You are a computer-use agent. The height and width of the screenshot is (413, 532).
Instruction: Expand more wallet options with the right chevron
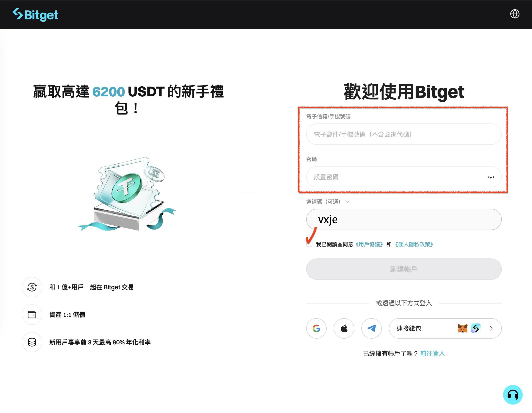491,328
